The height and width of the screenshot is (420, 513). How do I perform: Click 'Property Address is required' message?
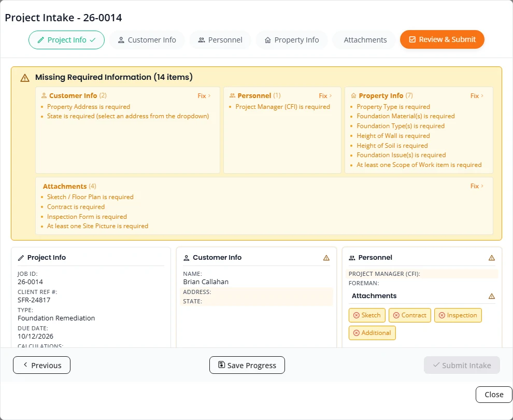tap(88, 107)
